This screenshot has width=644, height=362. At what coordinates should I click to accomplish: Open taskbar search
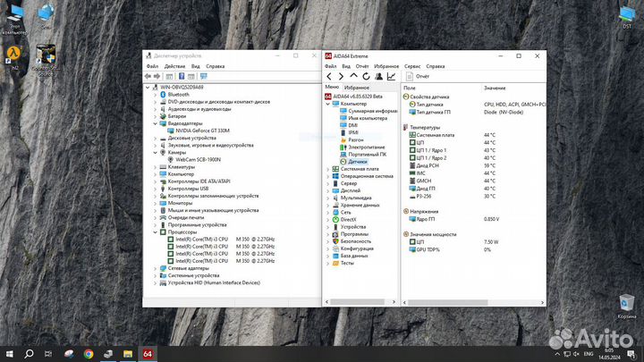pyautogui.click(x=29, y=354)
